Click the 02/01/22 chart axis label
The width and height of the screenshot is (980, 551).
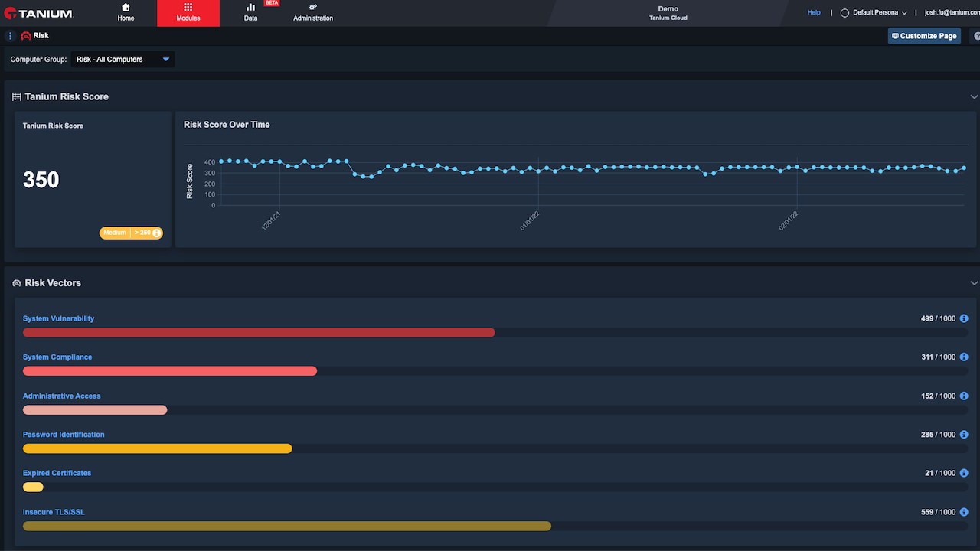pyautogui.click(x=789, y=221)
